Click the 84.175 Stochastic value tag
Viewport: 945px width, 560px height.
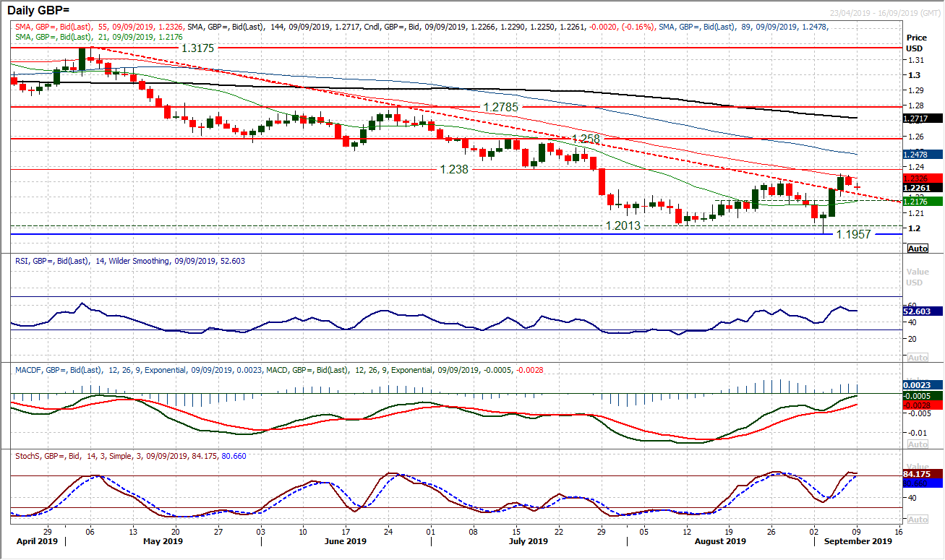coord(923,474)
